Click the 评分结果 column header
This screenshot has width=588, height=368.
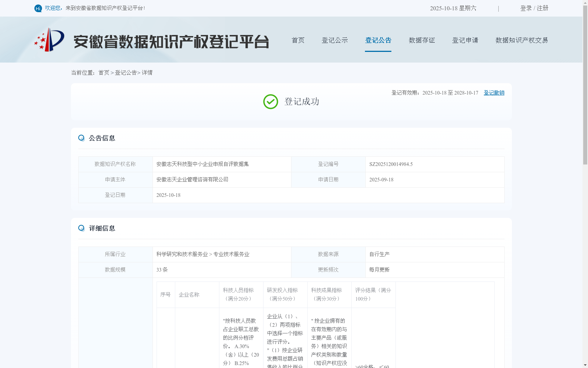pos(373,295)
